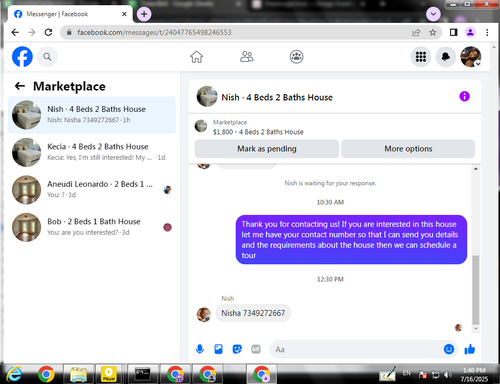
Task: Go back using the Marketplace arrow
Action: point(20,86)
